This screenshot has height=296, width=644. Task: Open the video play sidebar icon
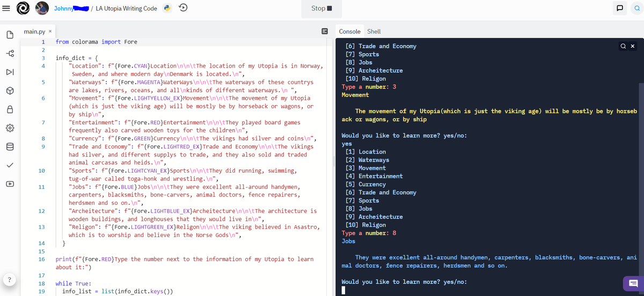pos(9,184)
